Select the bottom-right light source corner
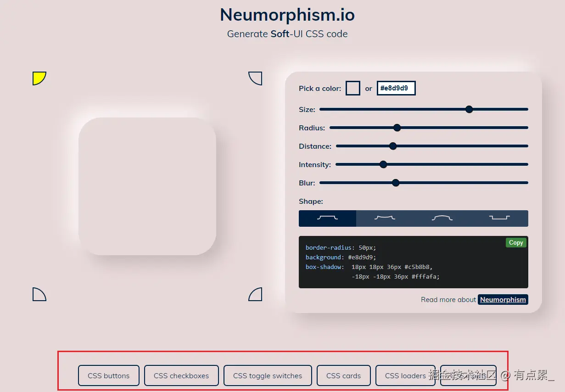The height and width of the screenshot is (392, 565). coord(255,294)
